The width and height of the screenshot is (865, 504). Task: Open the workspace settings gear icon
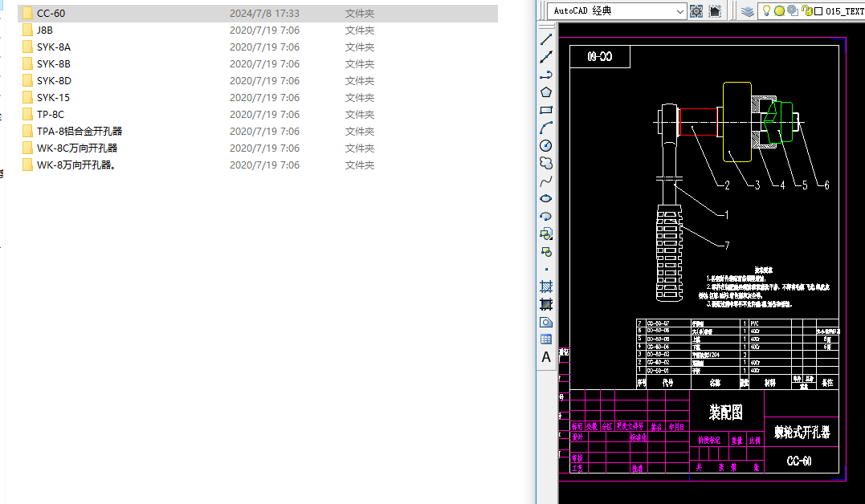(696, 11)
